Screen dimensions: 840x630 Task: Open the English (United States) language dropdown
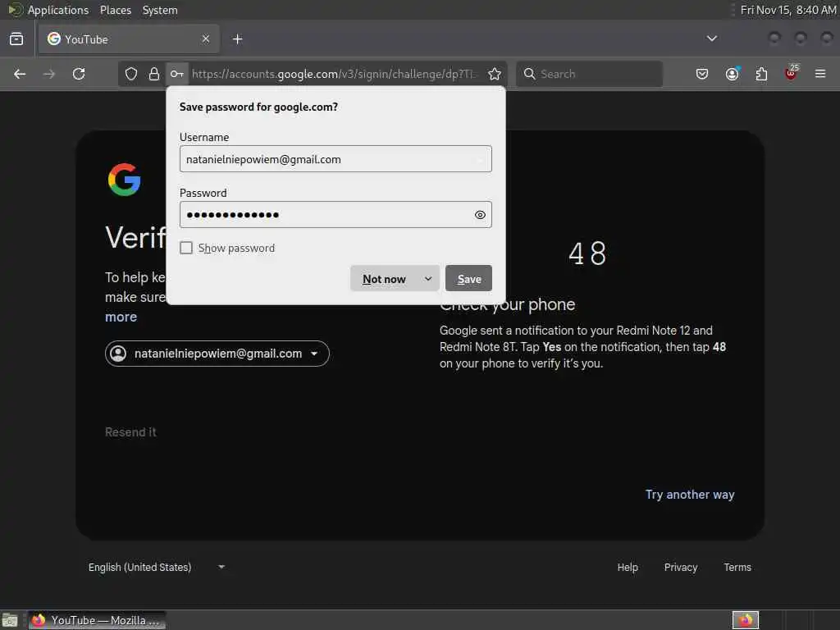pos(157,567)
